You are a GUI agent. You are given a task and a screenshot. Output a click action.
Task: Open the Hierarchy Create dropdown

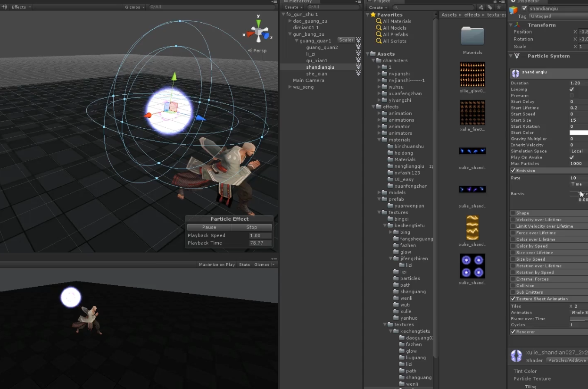click(x=293, y=7)
